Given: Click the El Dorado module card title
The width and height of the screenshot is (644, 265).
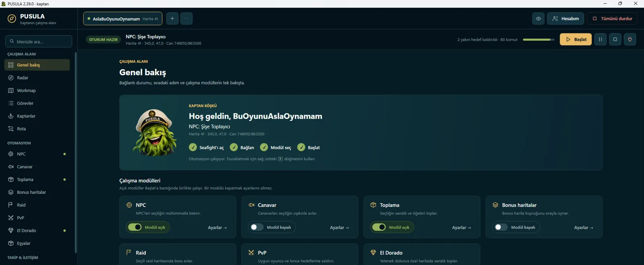Looking at the screenshot, I should (391, 253).
